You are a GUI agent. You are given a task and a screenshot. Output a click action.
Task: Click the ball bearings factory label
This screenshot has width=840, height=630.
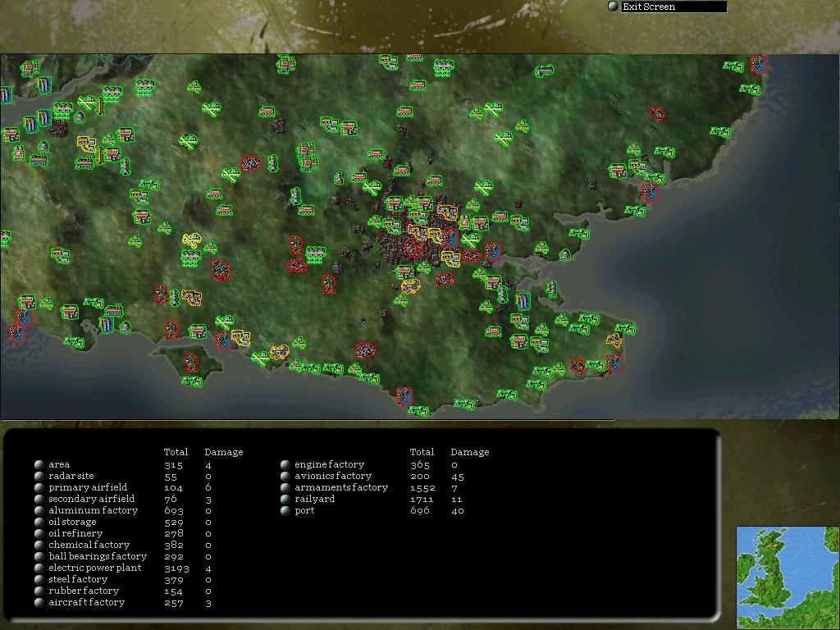point(98,557)
